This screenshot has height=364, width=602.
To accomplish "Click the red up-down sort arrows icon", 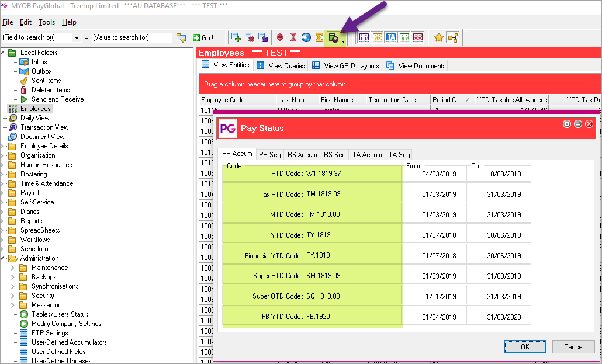I will click(x=280, y=37).
